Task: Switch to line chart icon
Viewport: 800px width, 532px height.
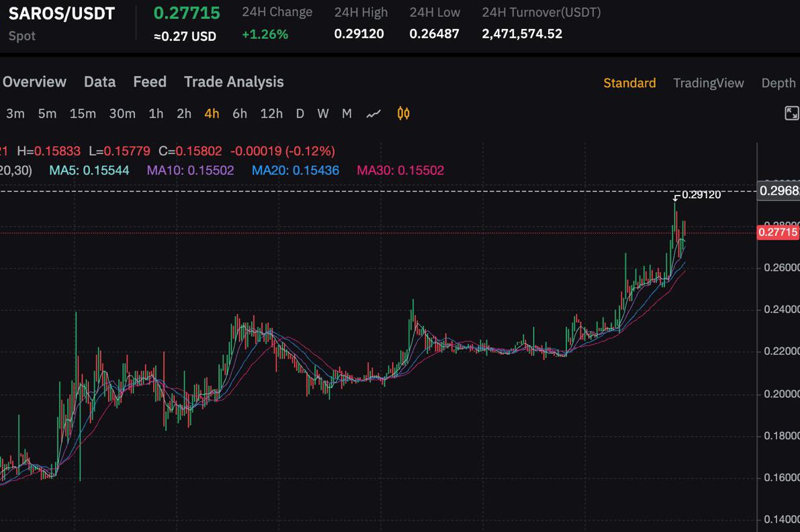Action: coord(373,114)
